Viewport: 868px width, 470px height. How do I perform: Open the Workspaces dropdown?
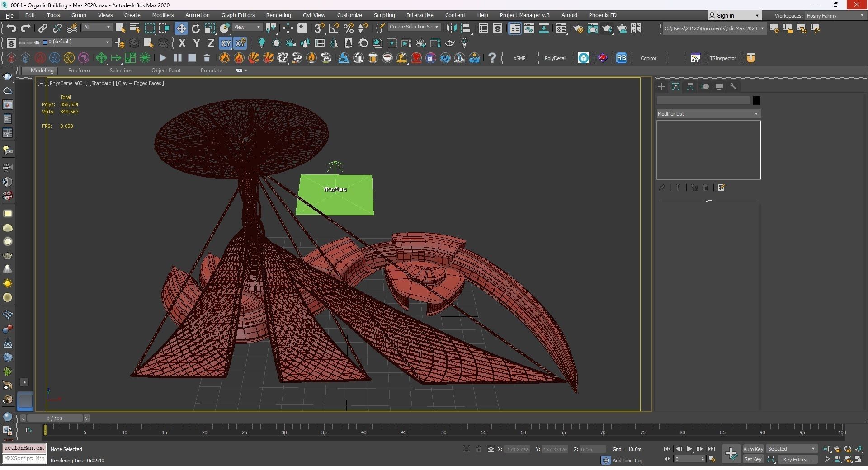[x=835, y=16]
